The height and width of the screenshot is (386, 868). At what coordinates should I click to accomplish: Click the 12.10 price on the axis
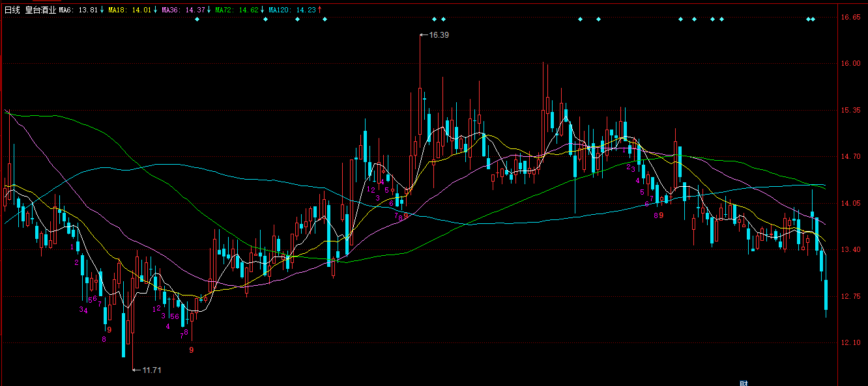[x=850, y=343]
